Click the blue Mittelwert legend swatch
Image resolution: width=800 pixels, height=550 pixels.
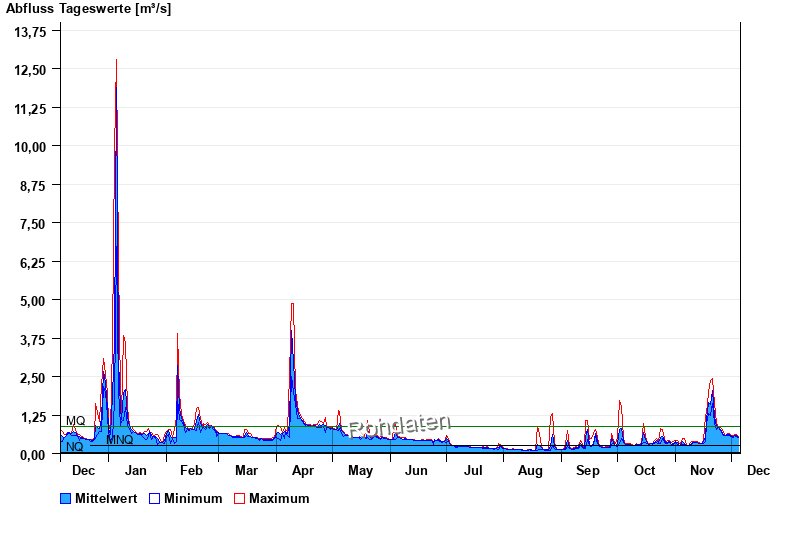tap(66, 498)
